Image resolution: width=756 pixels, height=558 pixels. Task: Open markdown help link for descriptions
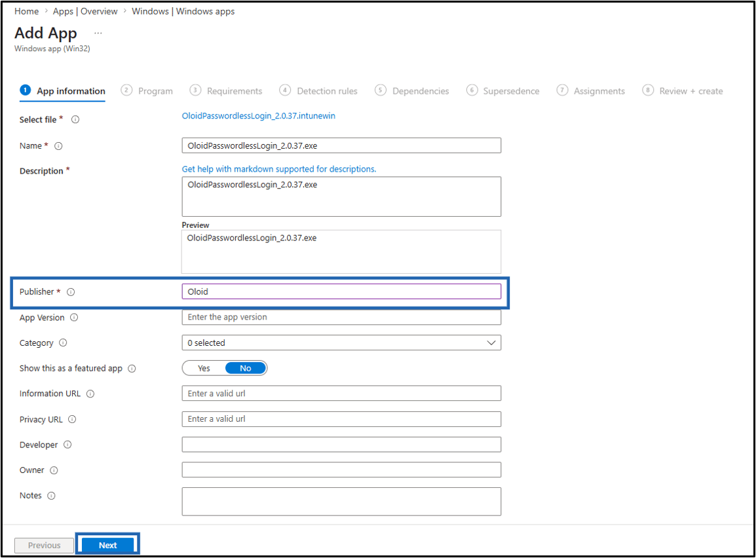tap(278, 169)
